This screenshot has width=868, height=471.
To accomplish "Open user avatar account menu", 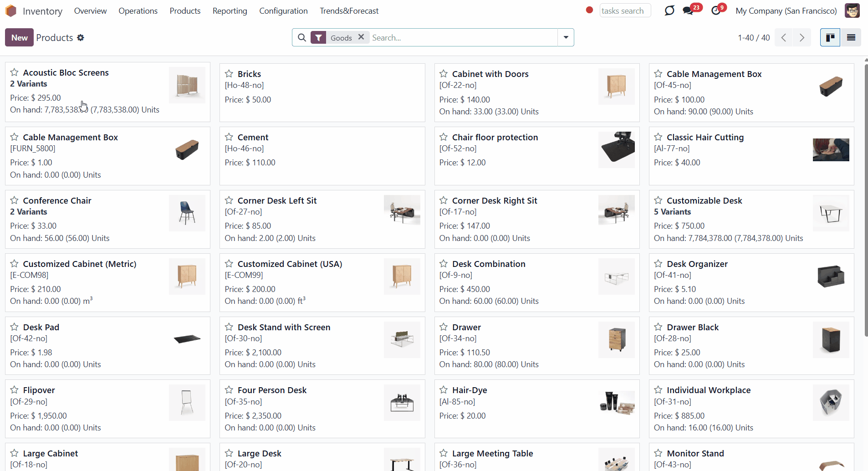I will click(x=852, y=10).
